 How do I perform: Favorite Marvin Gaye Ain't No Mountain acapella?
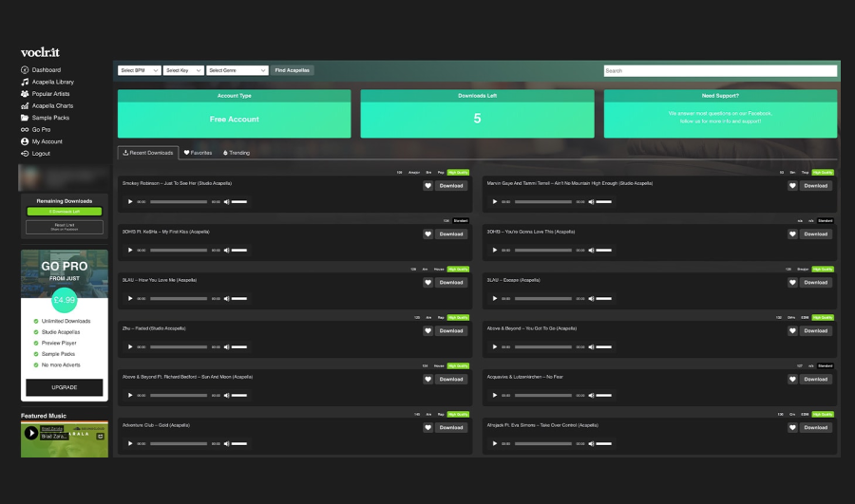[x=793, y=186]
